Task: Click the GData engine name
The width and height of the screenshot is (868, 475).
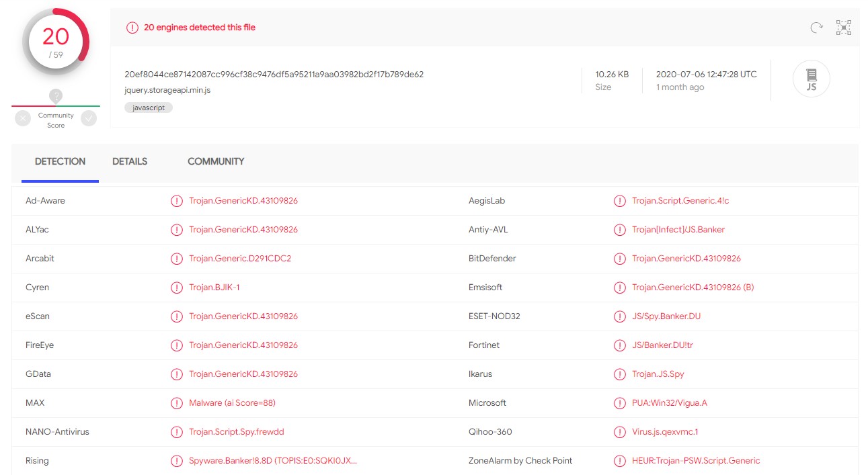Action: click(38, 374)
